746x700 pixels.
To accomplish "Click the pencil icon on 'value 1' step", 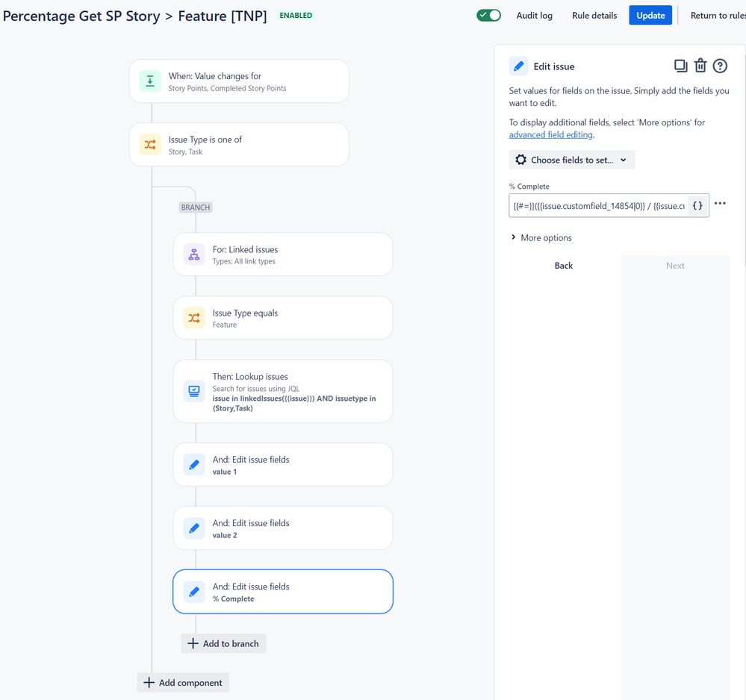I will click(194, 465).
